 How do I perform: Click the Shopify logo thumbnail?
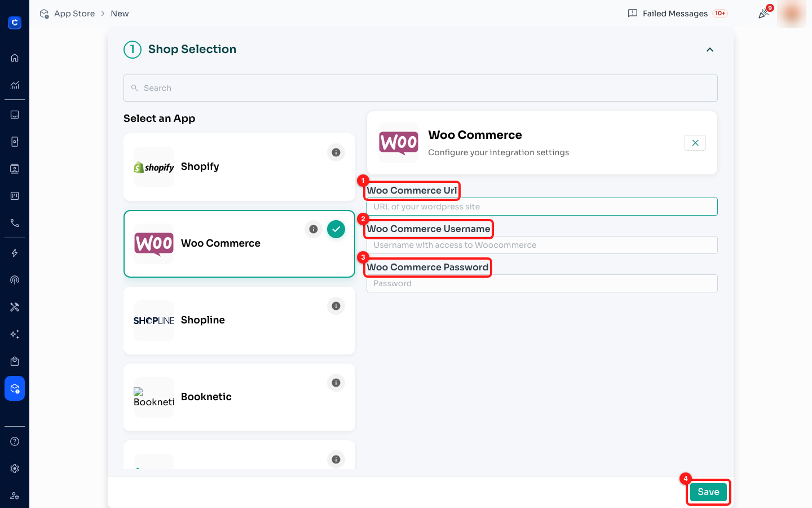click(154, 167)
